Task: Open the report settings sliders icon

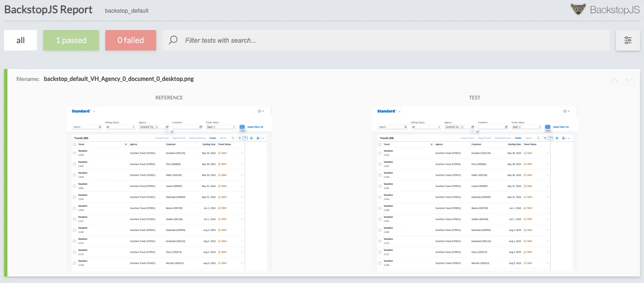Action: click(x=628, y=40)
